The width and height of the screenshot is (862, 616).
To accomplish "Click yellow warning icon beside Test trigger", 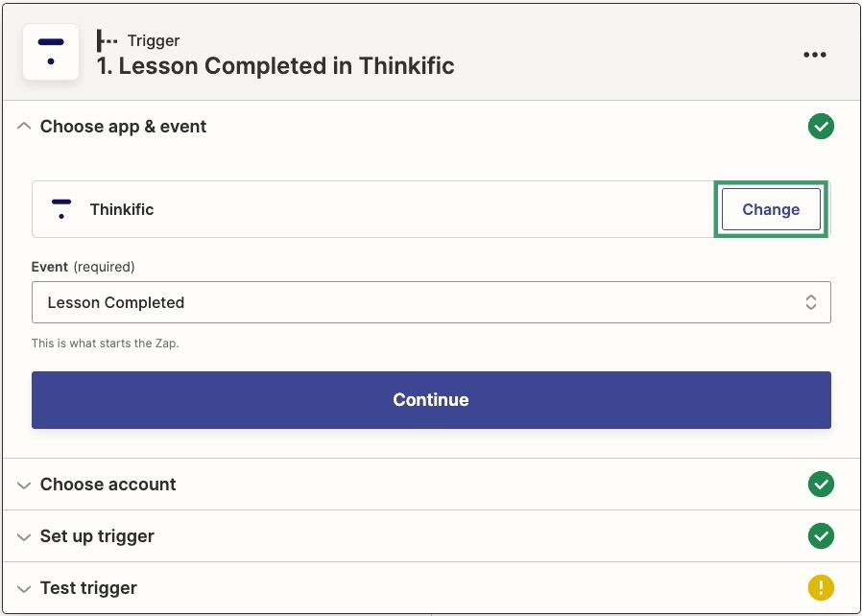I will click(821, 587).
